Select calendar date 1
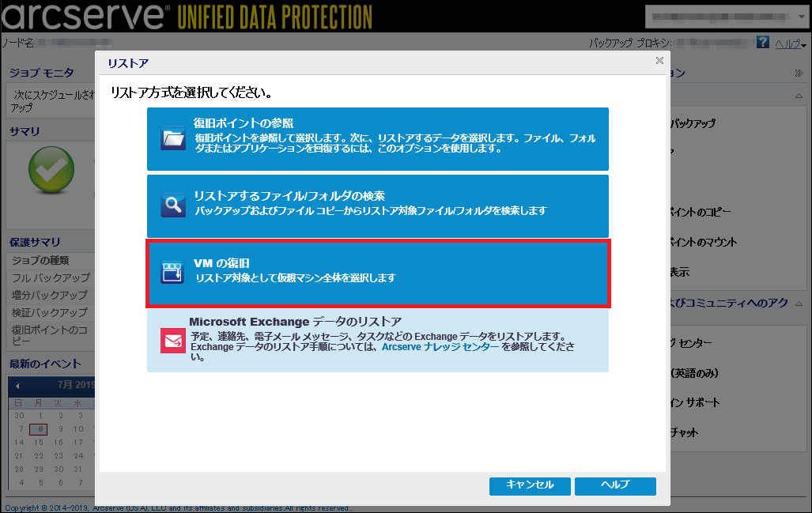Viewport: 812px width, 513px height. coord(40,416)
